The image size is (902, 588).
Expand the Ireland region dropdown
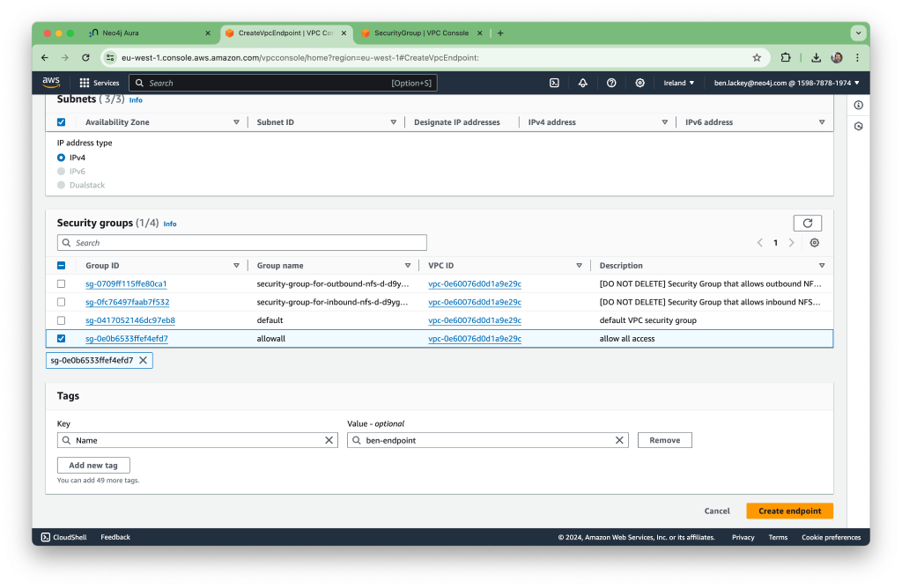(679, 82)
